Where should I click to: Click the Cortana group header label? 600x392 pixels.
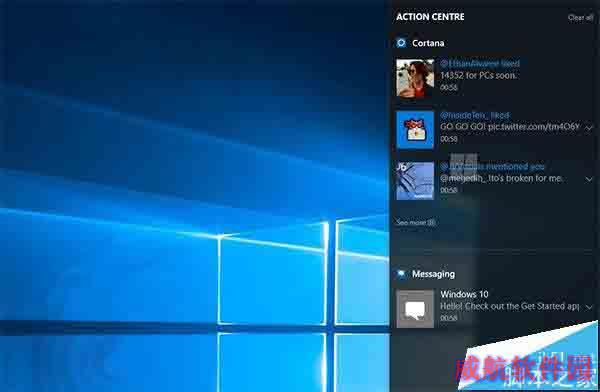point(428,43)
